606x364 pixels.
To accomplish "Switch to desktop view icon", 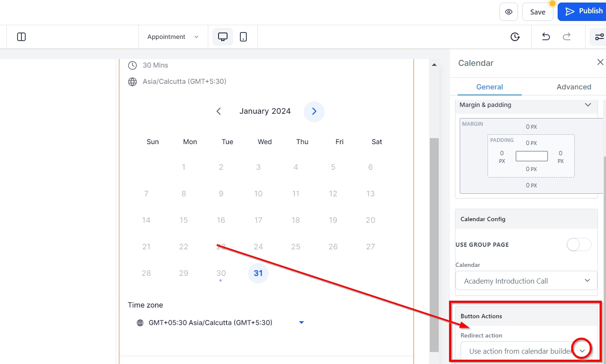I will [x=223, y=37].
